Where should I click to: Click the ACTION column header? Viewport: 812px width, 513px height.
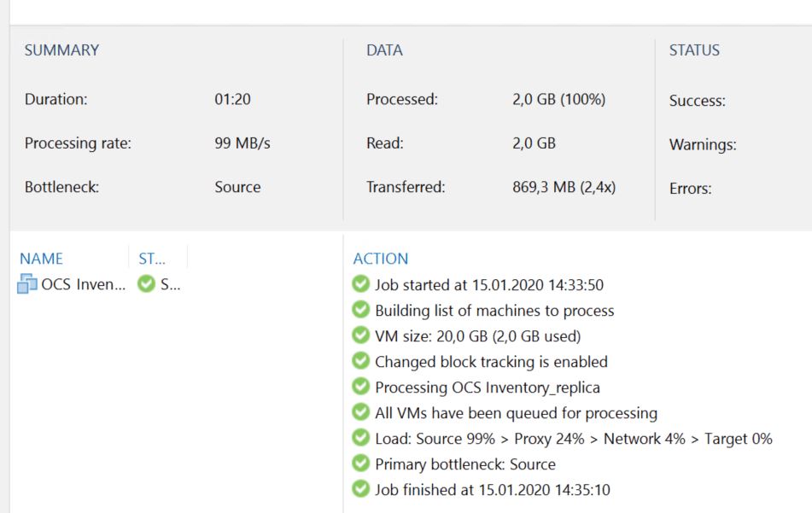click(x=381, y=259)
